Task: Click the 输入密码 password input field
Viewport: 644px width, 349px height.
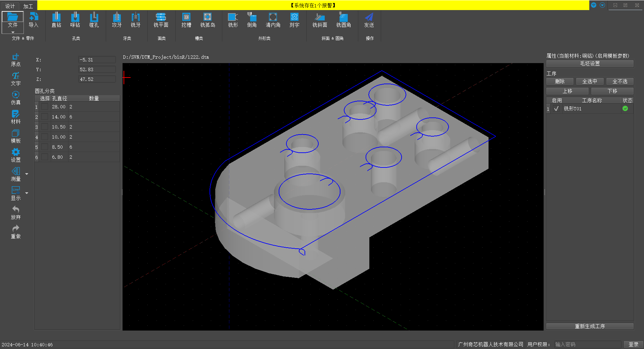Action: point(587,344)
